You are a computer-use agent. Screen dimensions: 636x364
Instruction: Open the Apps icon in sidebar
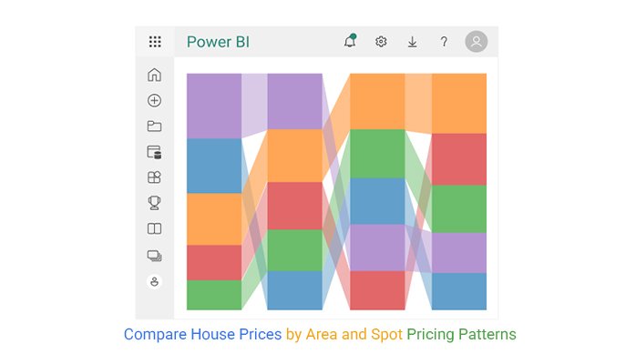(154, 177)
